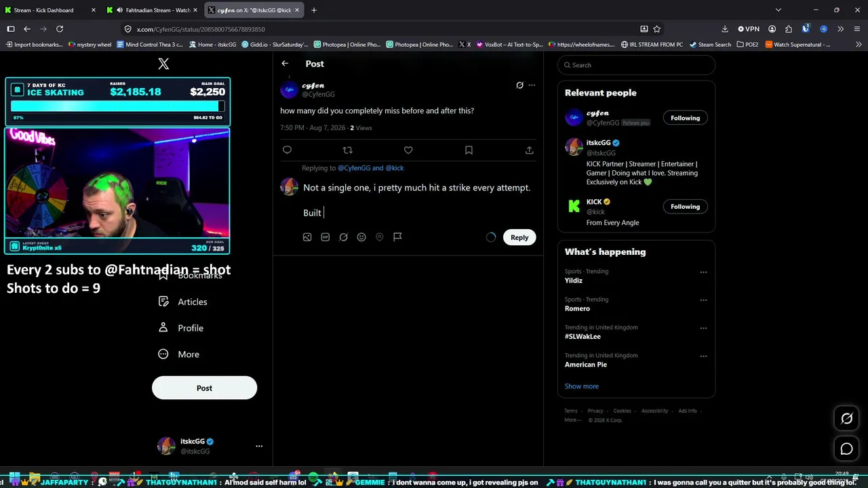Click into the reply text box
868x488 pixels.
click(x=417, y=200)
